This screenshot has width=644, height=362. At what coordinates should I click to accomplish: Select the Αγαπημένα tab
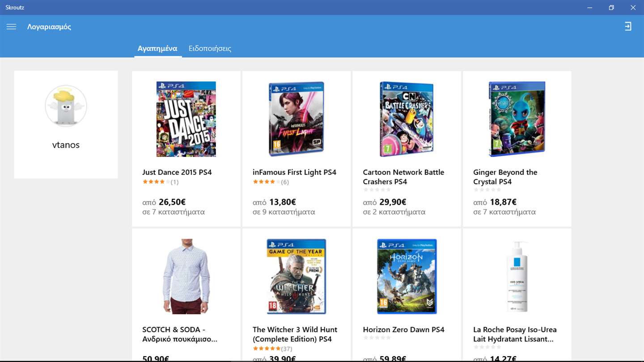point(157,48)
